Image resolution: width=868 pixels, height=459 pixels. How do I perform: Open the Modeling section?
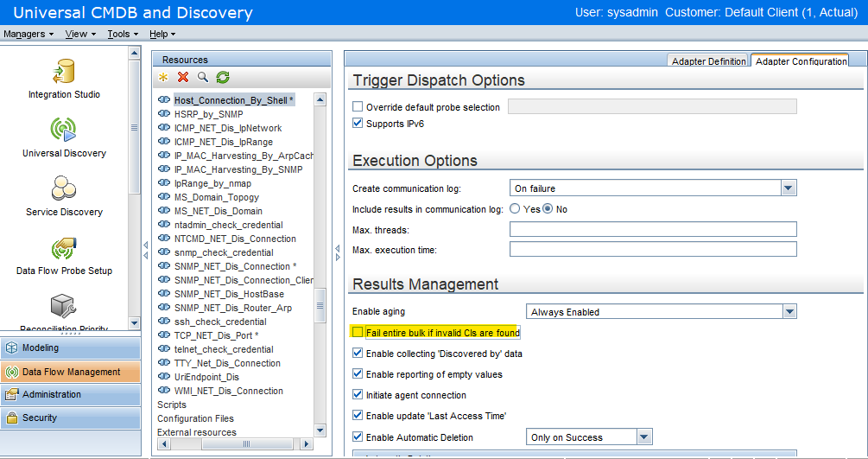coord(70,347)
